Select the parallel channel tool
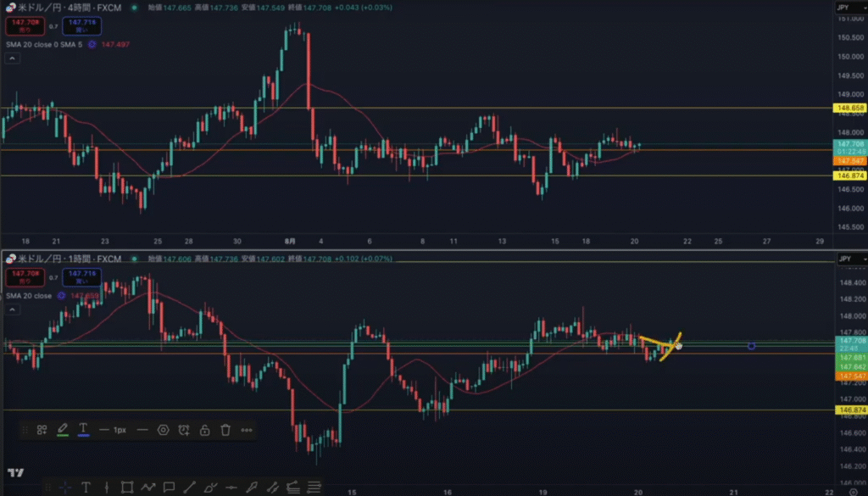This screenshot has height=496, width=868. pos(272,488)
